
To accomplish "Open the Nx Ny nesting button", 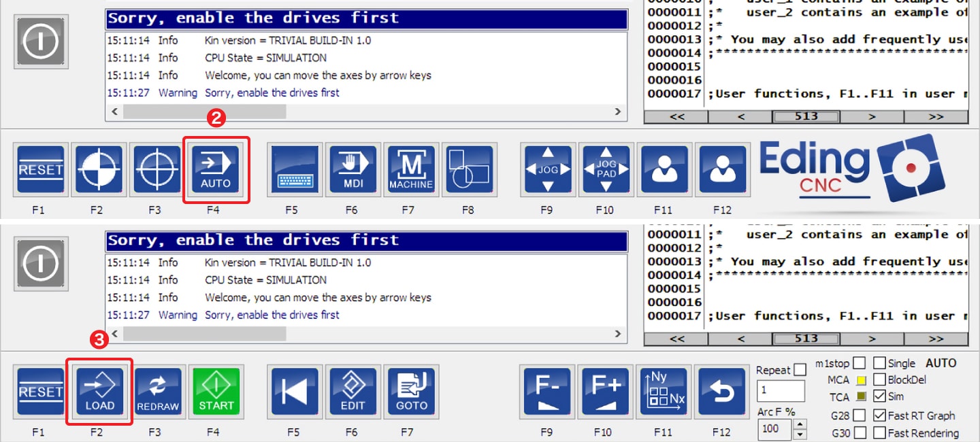I will pyautogui.click(x=664, y=392).
